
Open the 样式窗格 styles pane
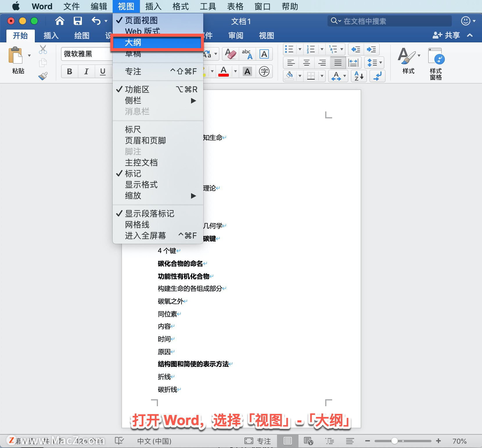pos(436,64)
